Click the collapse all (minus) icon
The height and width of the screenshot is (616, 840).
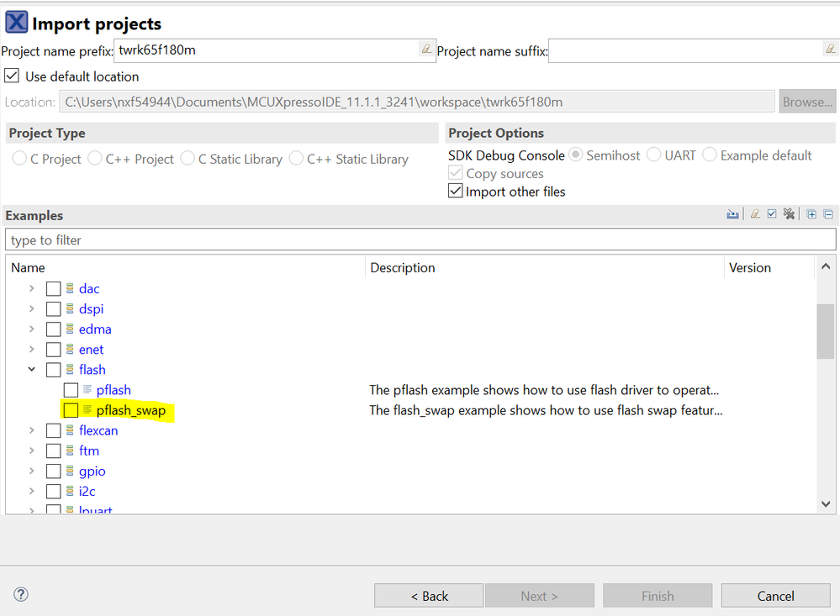(x=828, y=215)
